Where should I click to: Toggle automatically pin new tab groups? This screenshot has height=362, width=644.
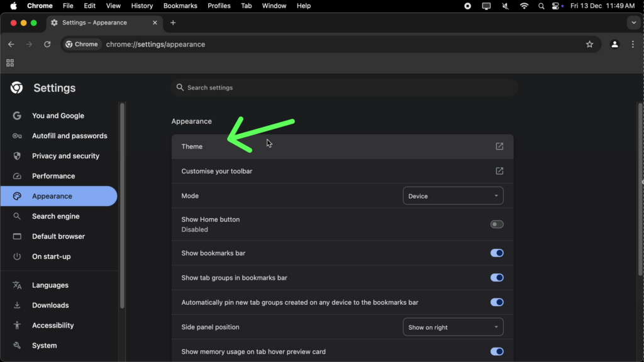pyautogui.click(x=497, y=302)
